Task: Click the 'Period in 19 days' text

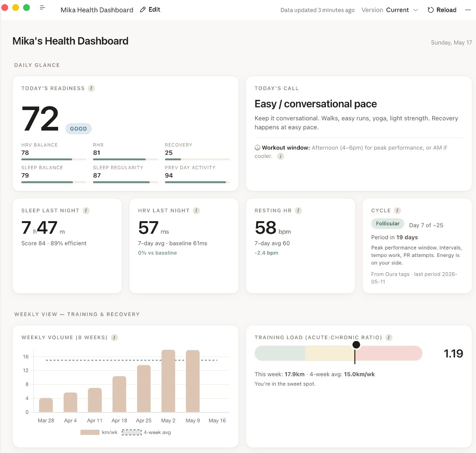Action: click(x=394, y=237)
